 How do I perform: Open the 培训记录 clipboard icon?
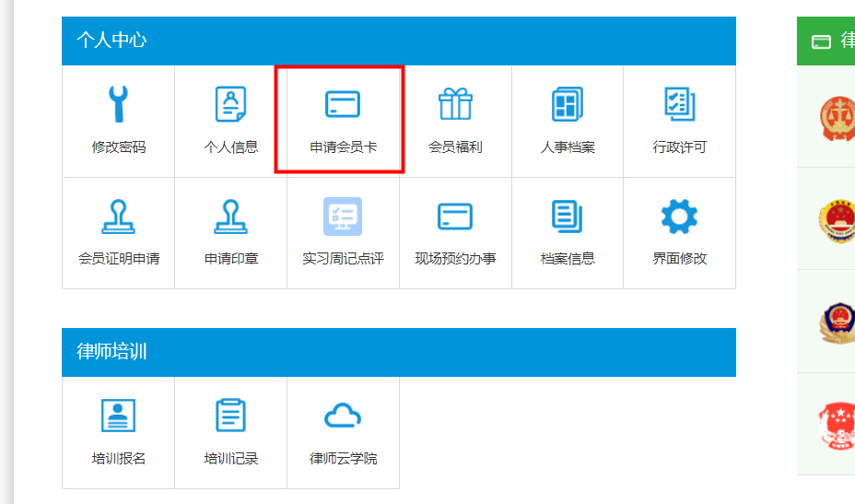(x=230, y=416)
